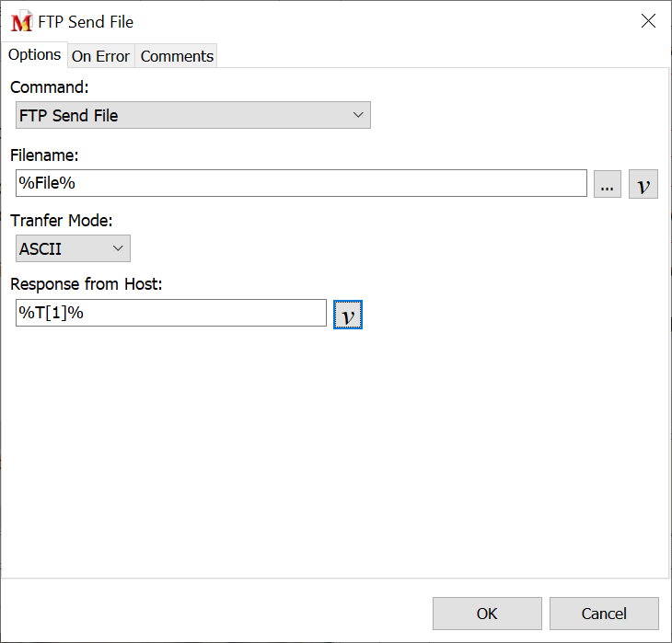Close the FTP Send File dialog window
This screenshot has height=643, width=672.
point(648,22)
